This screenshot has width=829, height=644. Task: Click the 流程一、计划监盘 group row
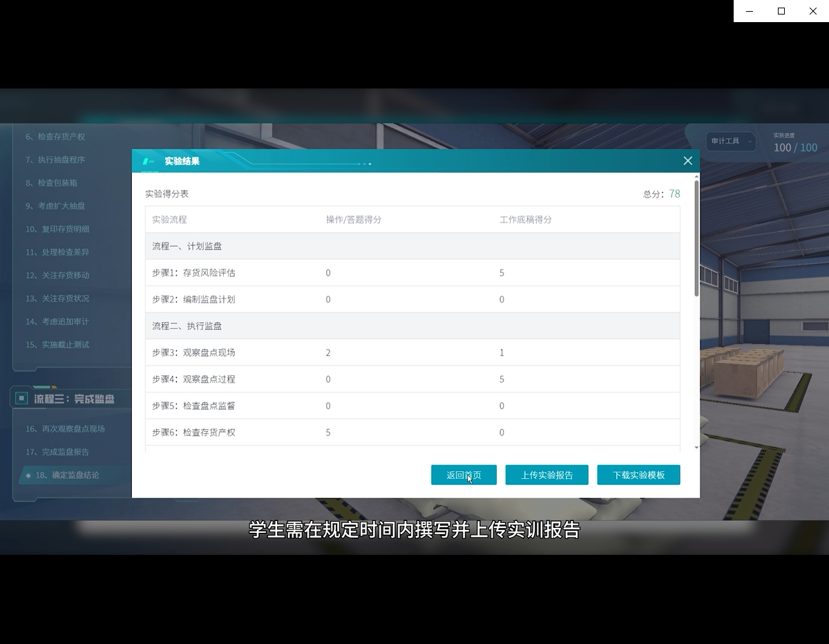tap(412, 246)
